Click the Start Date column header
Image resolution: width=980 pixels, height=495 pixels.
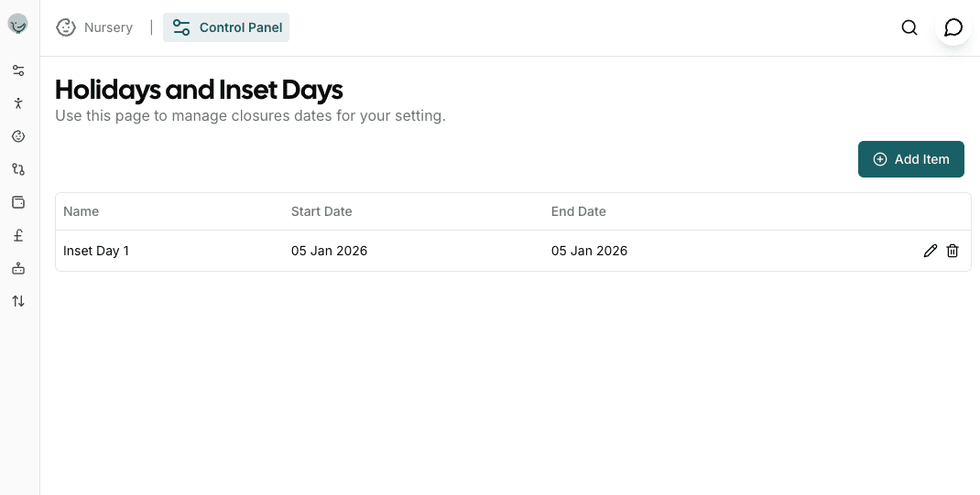321,211
